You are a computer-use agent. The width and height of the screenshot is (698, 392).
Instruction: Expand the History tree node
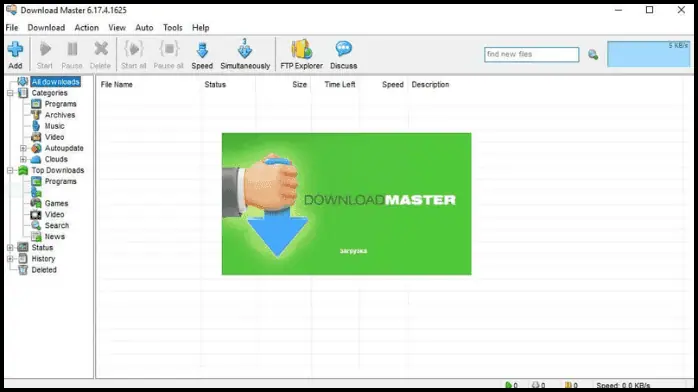10,259
